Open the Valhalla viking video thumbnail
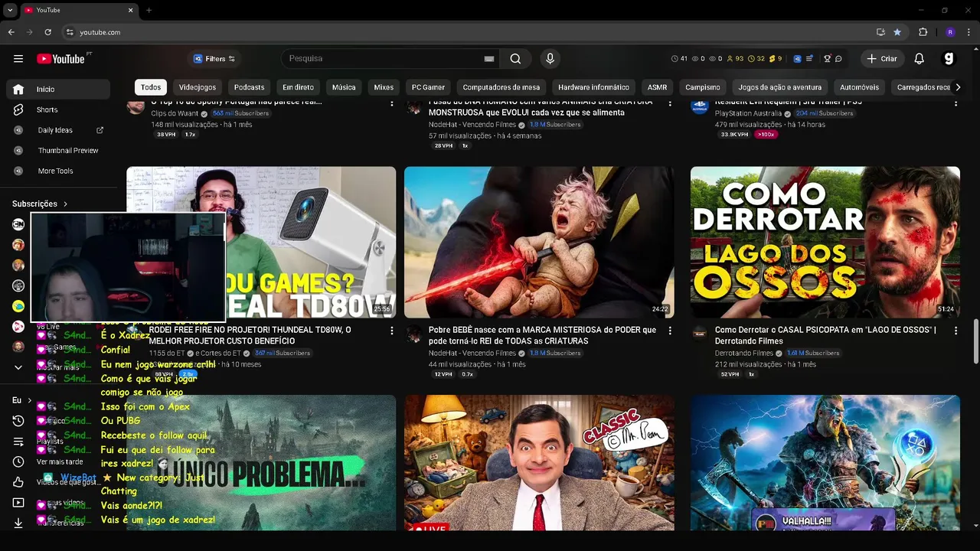 pyautogui.click(x=825, y=462)
